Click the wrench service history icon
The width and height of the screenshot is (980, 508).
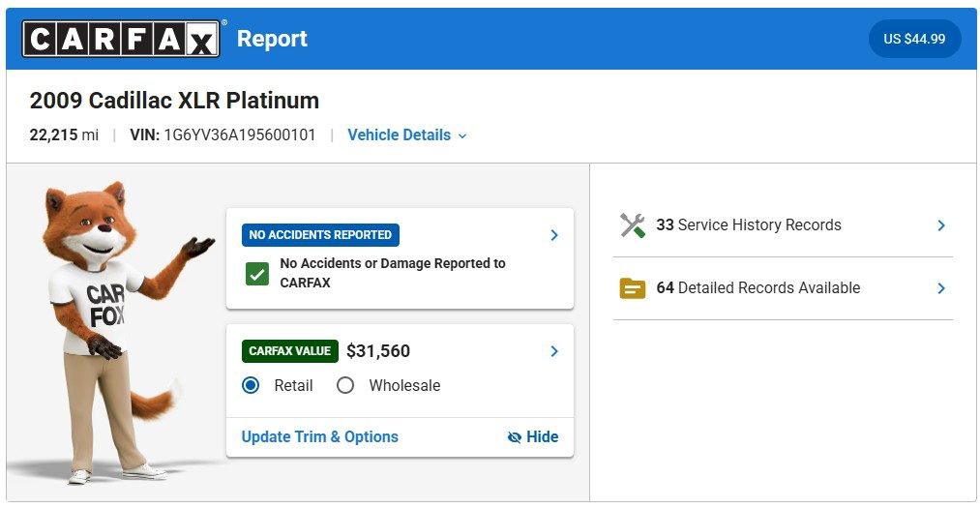click(x=633, y=225)
